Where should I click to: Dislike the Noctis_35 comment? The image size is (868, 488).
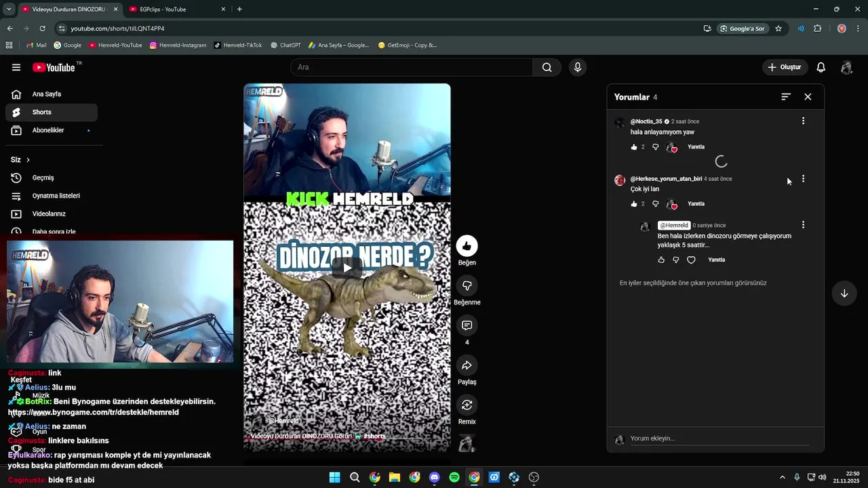pos(655,147)
